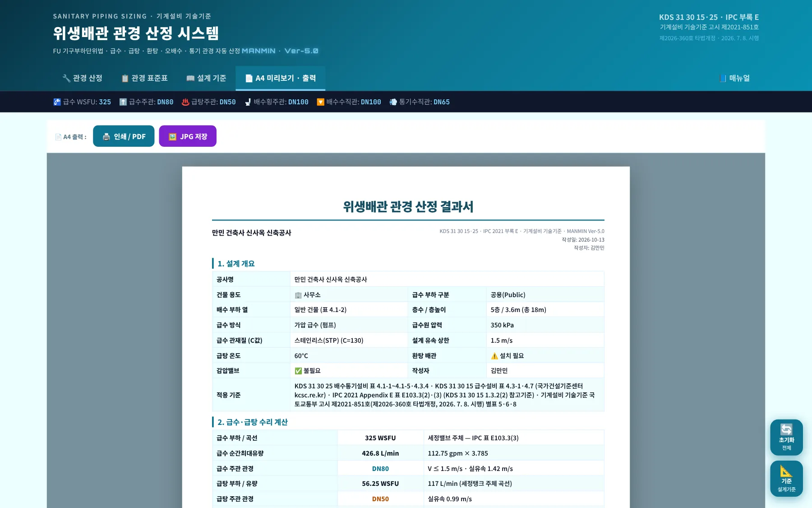Screen dimensions: 812x508
Task: Click the 350 kPa 급수원 압력 value
Action: [502, 325]
